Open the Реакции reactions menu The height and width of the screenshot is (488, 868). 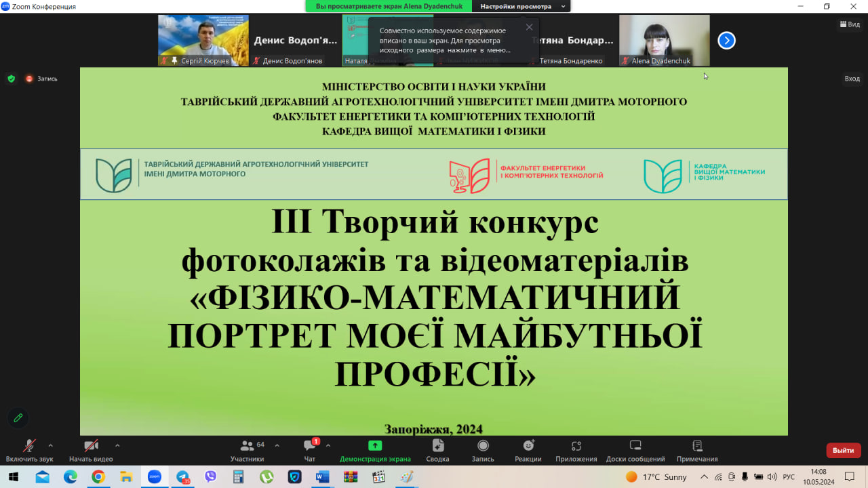528,451
